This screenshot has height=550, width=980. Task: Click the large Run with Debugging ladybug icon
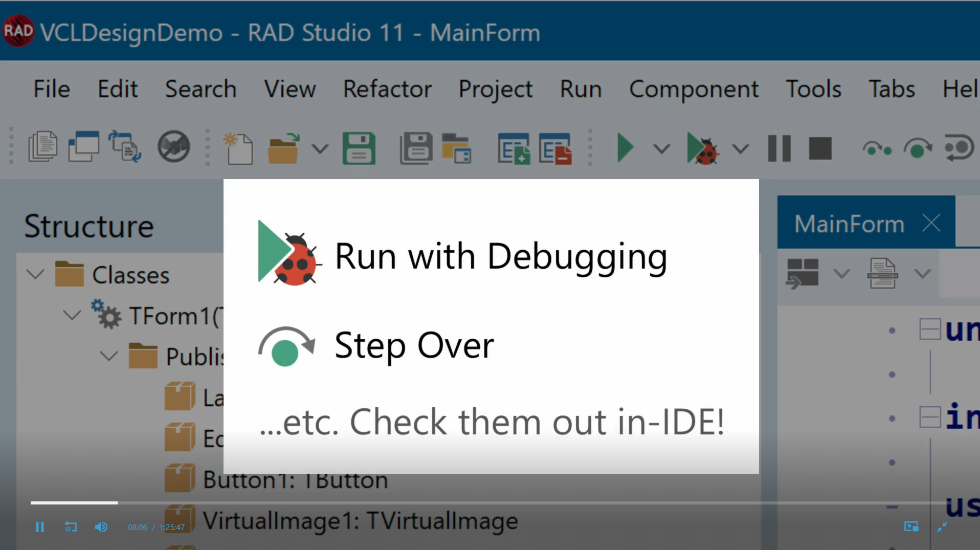289,253
